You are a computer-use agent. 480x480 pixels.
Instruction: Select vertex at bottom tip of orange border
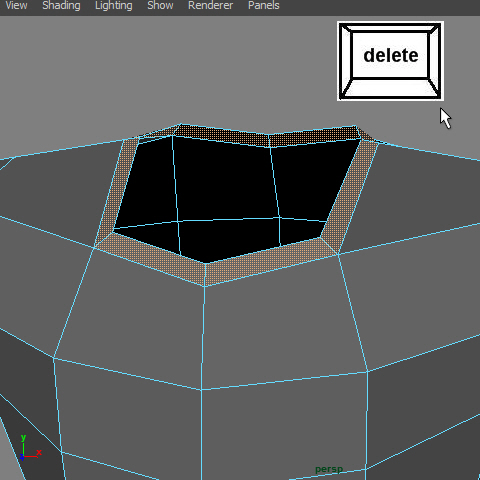pos(205,286)
